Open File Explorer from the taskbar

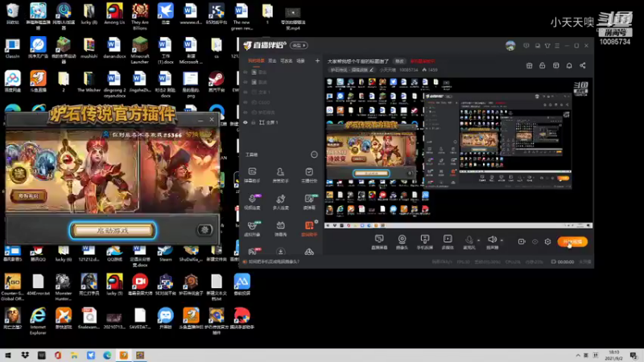pos(74,356)
